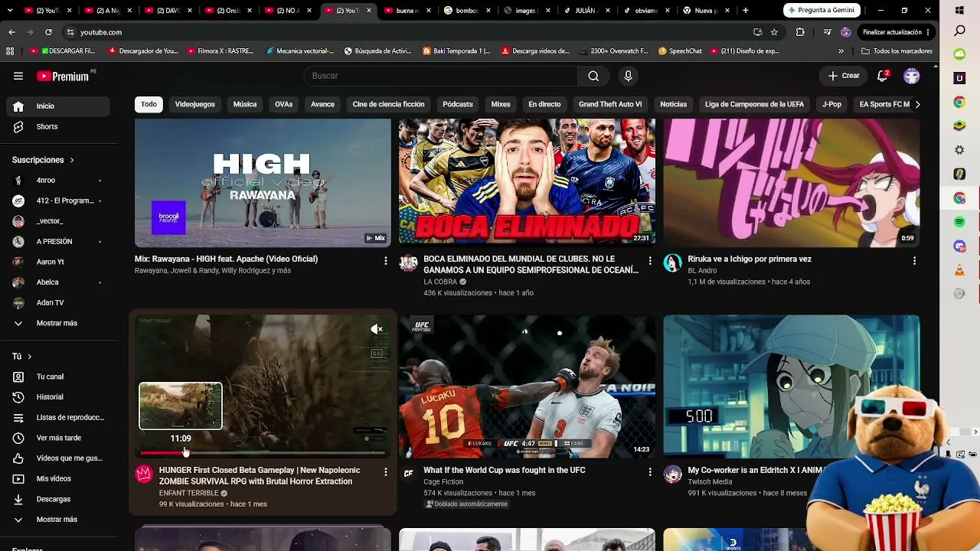Open the Chrome tab search dropdown
This screenshot has height=551, width=980.
pos(10,11)
